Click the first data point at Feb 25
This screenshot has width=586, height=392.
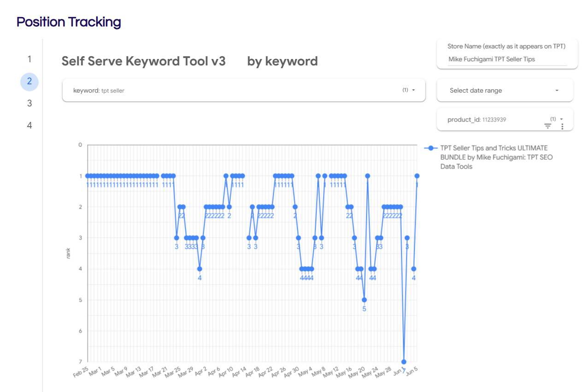(88, 176)
